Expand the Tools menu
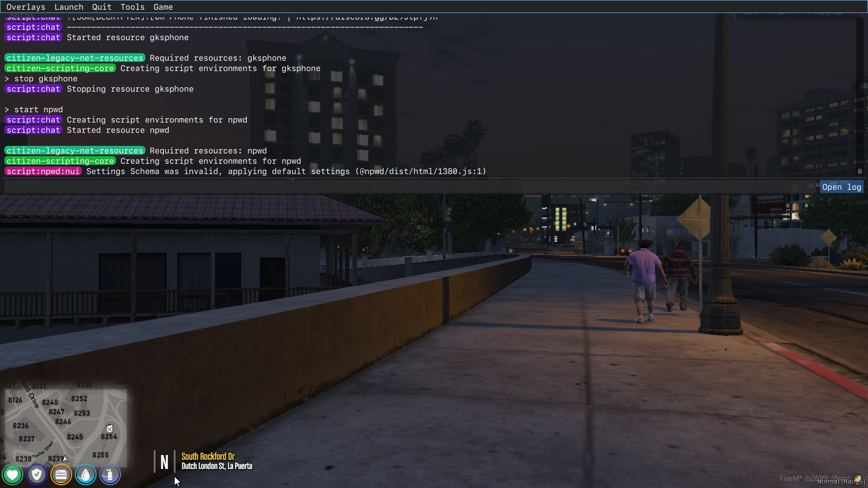Viewport: 868px width, 488px height. point(132,7)
